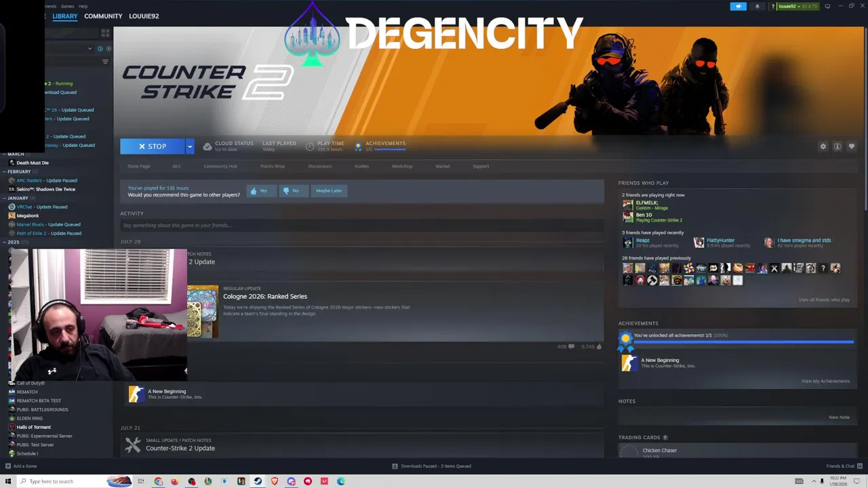Open the notifications bell
868x488 pixels.
[x=757, y=6]
